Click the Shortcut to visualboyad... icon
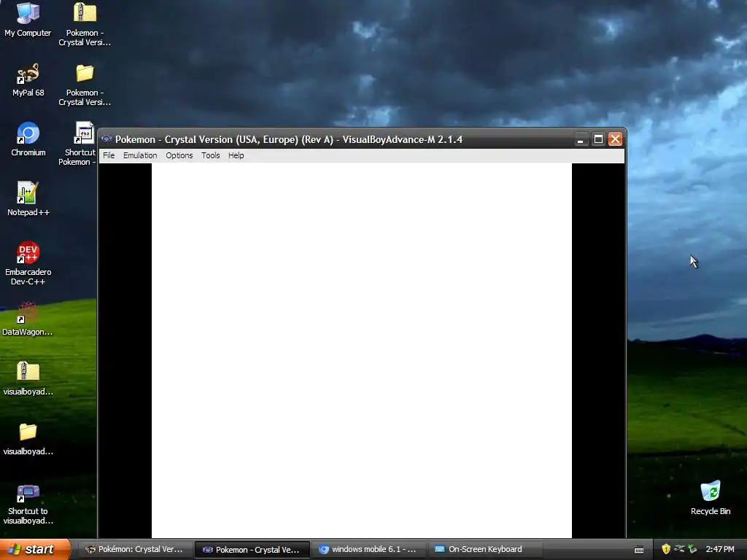This screenshot has width=747, height=560. pyautogui.click(x=28, y=504)
